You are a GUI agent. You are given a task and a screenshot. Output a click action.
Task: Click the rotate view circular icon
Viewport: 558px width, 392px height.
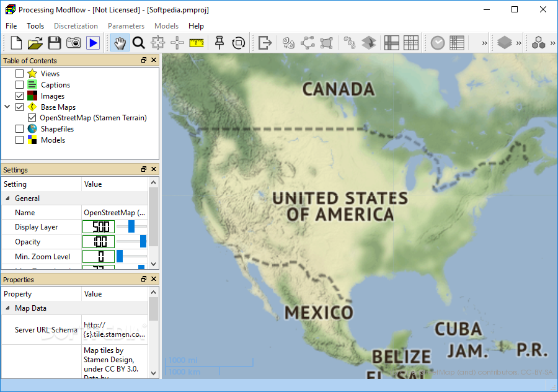pyautogui.click(x=239, y=43)
